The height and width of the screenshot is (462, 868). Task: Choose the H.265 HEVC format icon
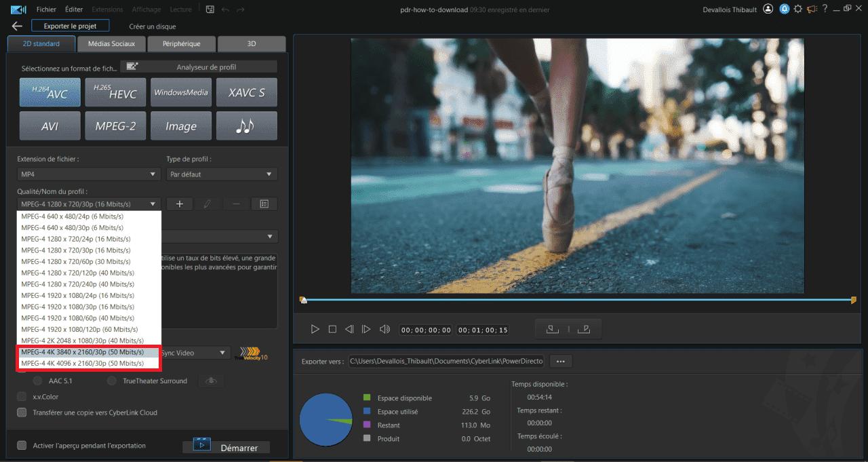point(115,92)
